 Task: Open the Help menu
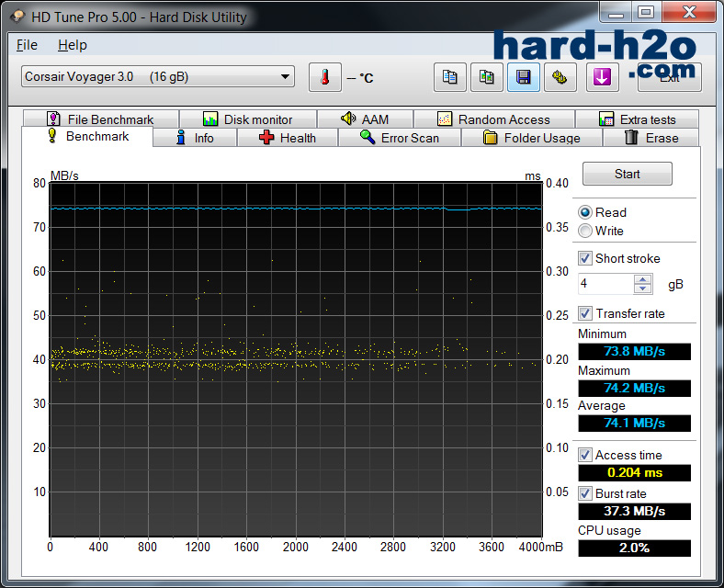(72, 45)
